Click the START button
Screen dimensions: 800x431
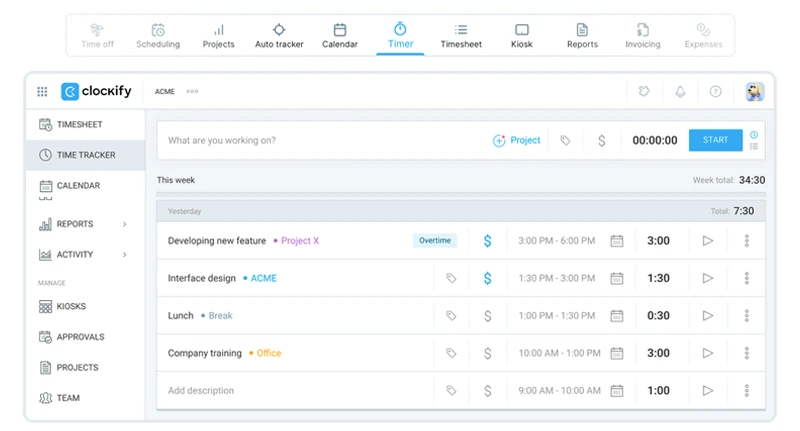[x=715, y=140]
